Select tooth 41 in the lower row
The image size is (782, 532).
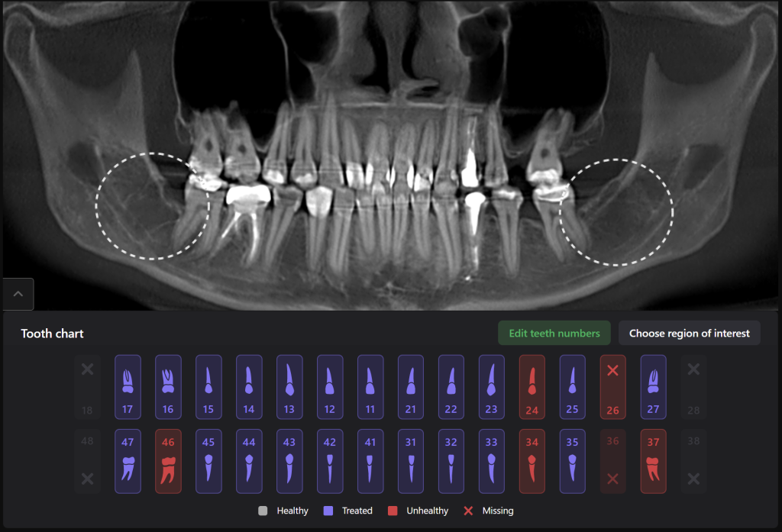(x=370, y=460)
